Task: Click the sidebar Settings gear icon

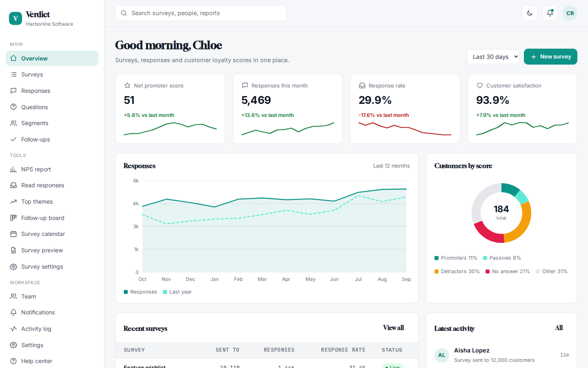Action: click(13, 345)
